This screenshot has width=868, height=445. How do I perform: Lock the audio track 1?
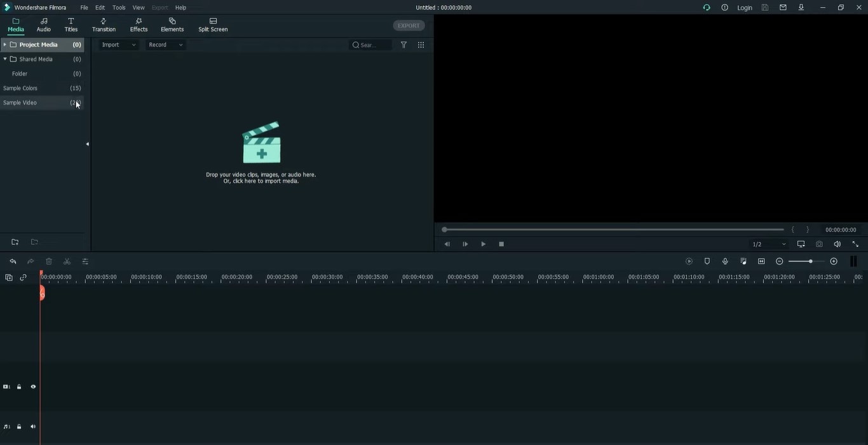click(x=19, y=427)
